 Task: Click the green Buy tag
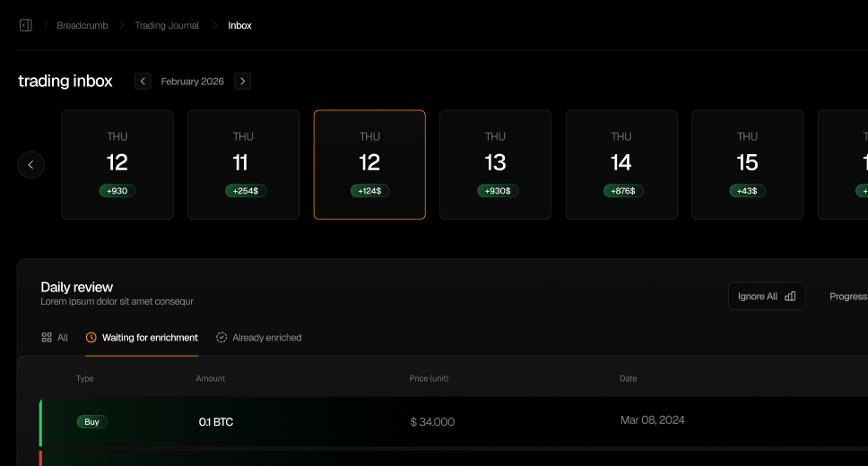[91, 421]
